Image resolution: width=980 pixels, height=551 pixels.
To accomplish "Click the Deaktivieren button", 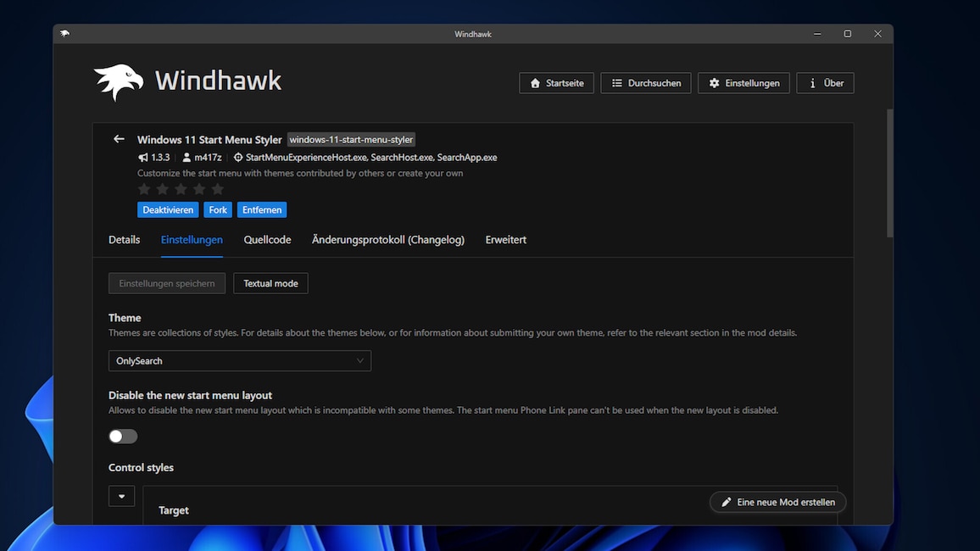I will [x=168, y=210].
